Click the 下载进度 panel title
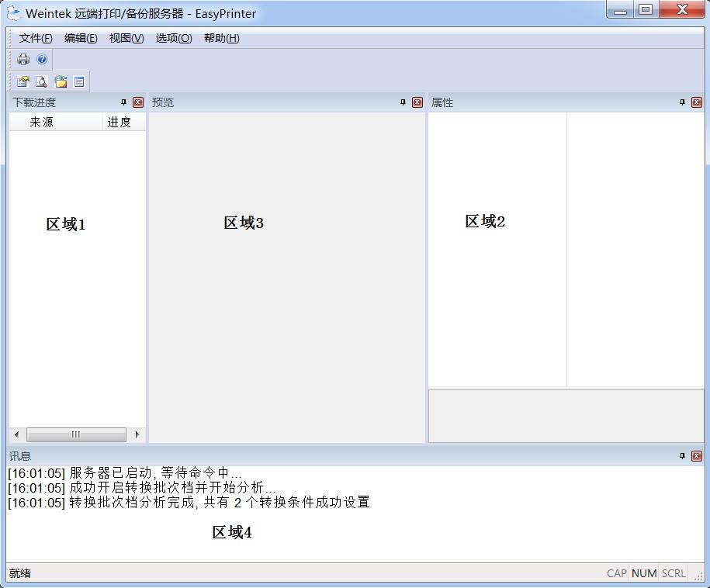710x588 pixels. pyautogui.click(x=34, y=102)
